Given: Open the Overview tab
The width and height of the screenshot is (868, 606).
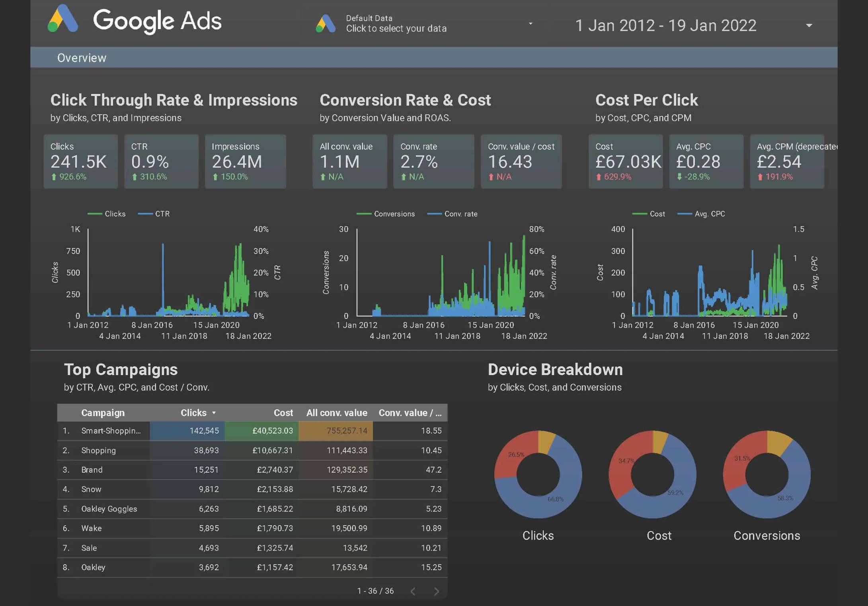Looking at the screenshot, I should [x=82, y=58].
